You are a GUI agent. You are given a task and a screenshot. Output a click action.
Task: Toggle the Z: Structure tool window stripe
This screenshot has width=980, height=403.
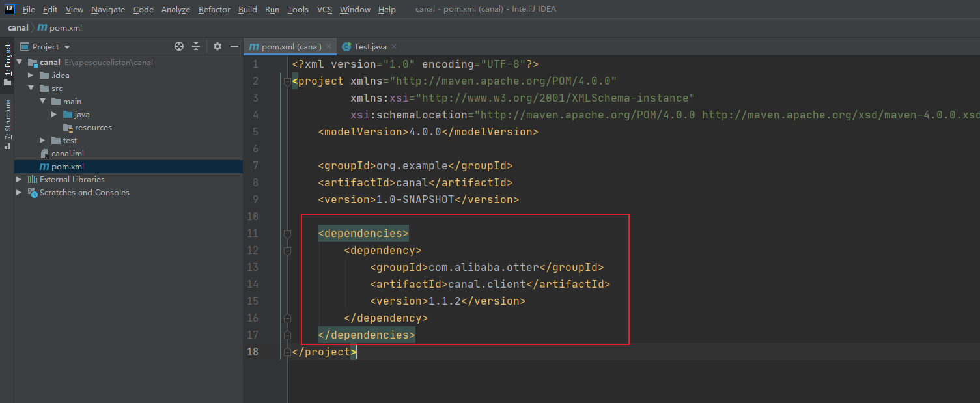(7, 124)
